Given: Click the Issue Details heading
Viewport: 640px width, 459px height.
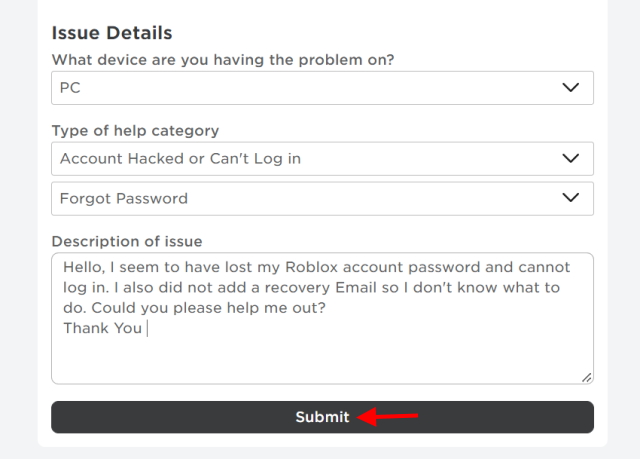Looking at the screenshot, I should (112, 34).
